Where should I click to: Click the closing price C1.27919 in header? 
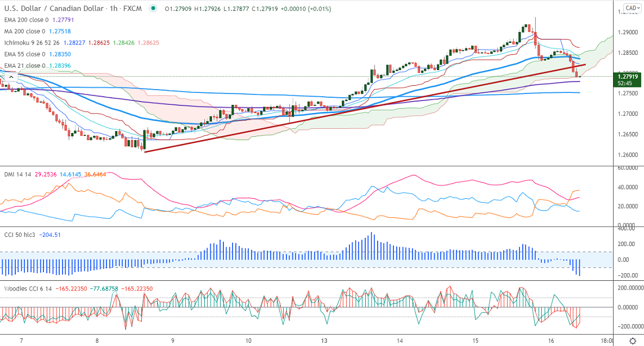tap(265, 9)
